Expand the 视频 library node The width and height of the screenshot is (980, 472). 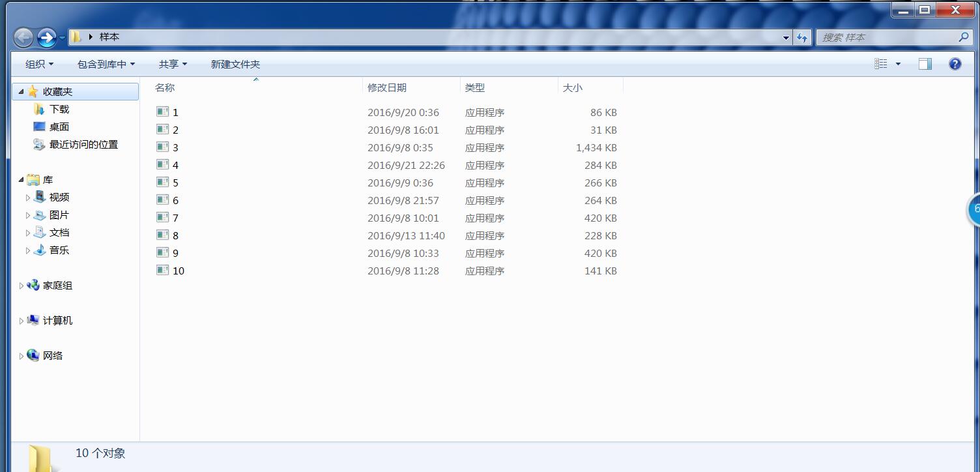tap(28, 198)
